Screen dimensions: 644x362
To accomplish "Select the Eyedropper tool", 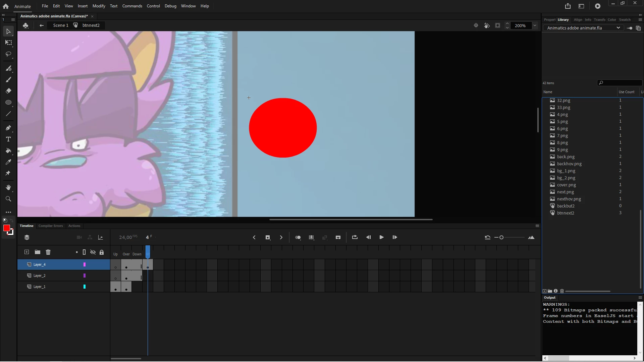I will pyautogui.click(x=8, y=162).
